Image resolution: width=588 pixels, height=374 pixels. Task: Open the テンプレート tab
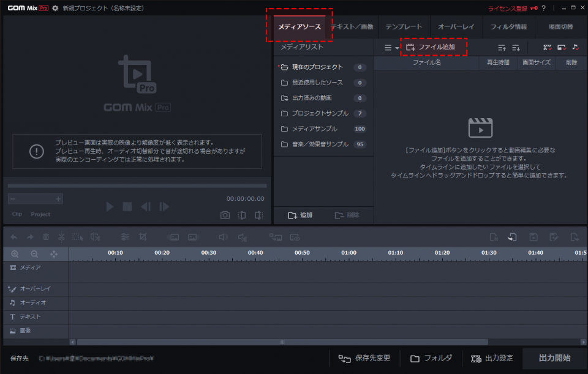[404, 26]
